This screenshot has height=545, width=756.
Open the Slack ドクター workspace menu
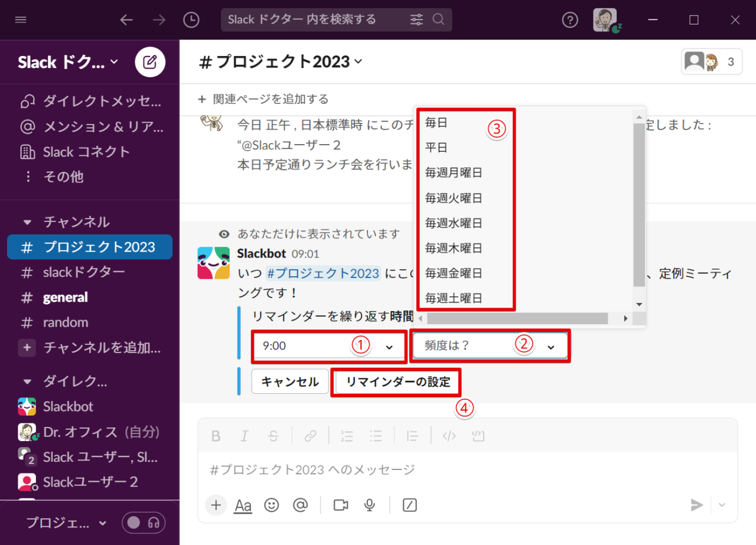(x=68, y=62)
